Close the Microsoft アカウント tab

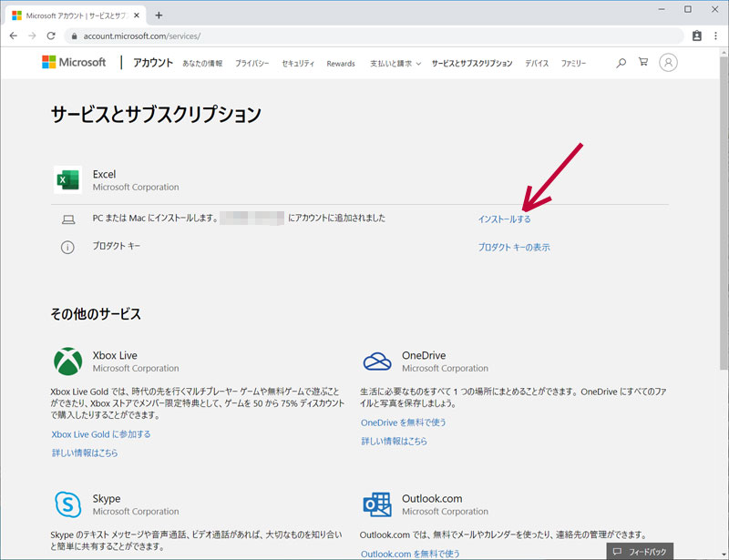tap(137, 15)
